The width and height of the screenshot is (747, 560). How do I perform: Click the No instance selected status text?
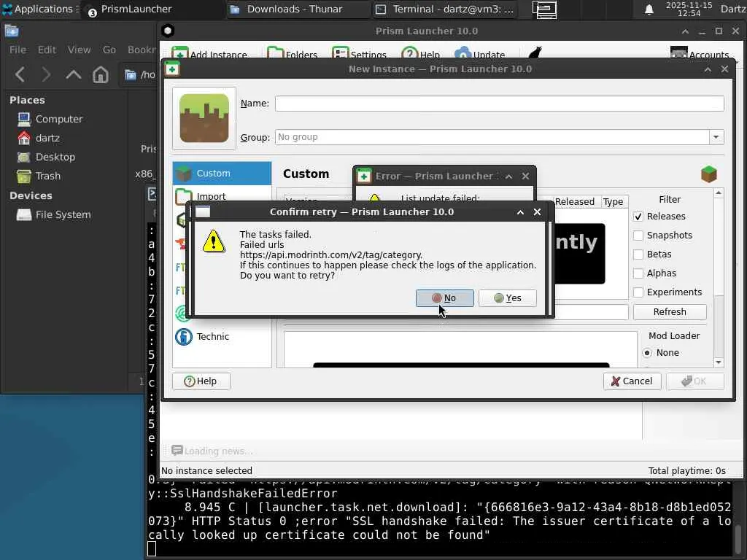click(206, 471)
